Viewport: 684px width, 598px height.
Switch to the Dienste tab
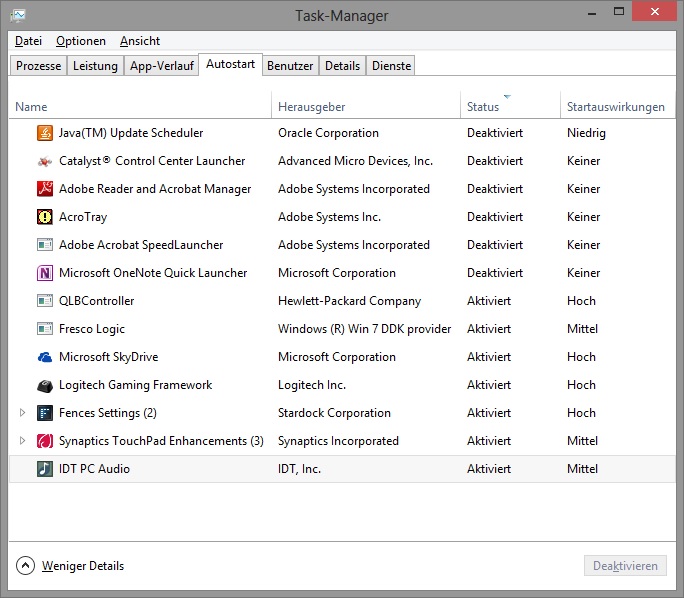coord(391,66)
